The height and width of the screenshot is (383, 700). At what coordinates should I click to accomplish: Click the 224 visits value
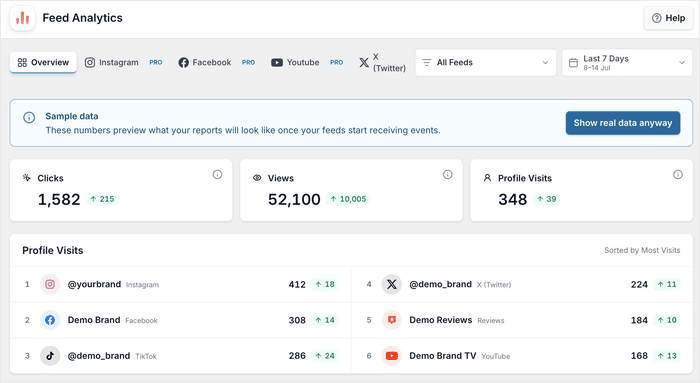point(639,284)
